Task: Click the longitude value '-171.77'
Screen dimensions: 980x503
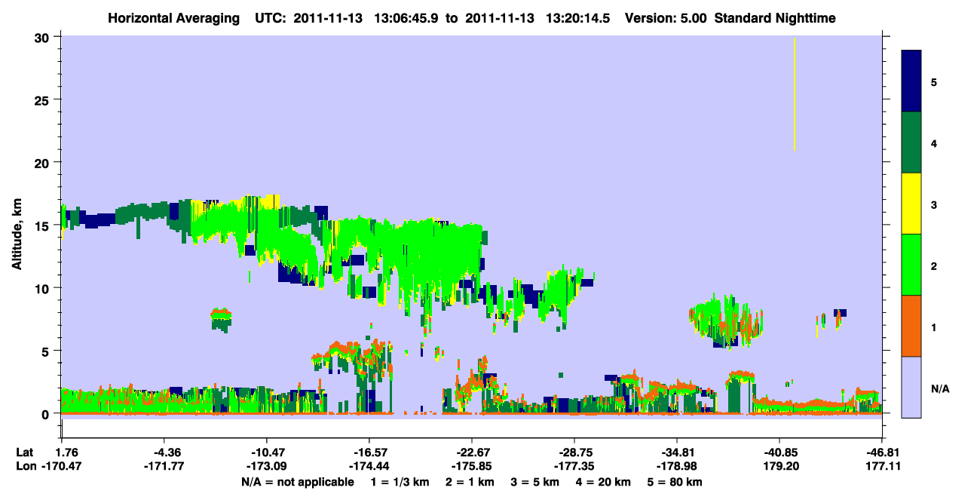Action: [x=164, y=467]
